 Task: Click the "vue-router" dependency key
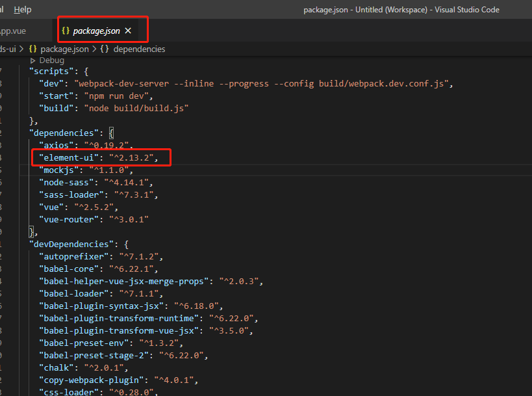coord(69,219)
